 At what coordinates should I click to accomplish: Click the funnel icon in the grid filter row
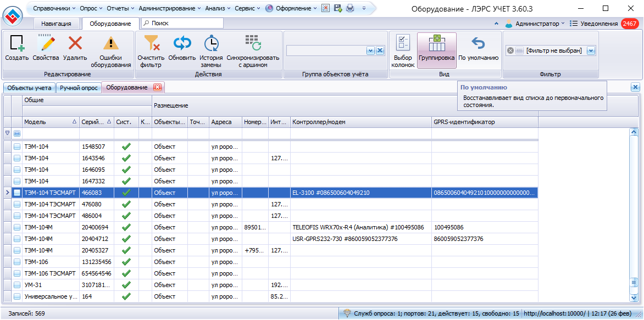[7, 133]
